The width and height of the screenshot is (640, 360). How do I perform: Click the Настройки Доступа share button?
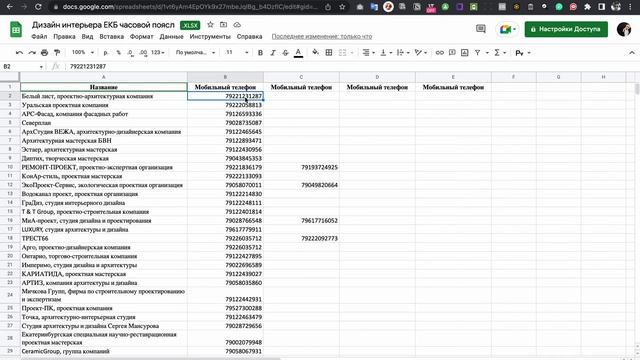pyautogui.click(x=566, y=29)
